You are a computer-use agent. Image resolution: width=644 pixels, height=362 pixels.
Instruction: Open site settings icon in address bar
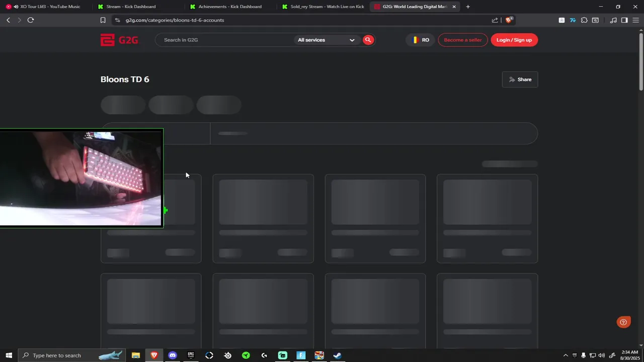(117, 20)
